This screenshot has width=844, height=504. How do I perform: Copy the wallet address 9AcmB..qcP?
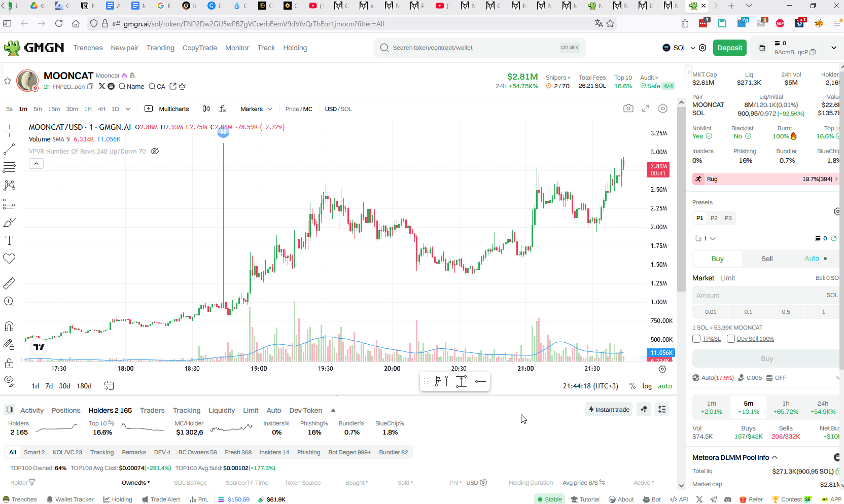(x=813, y=52)
